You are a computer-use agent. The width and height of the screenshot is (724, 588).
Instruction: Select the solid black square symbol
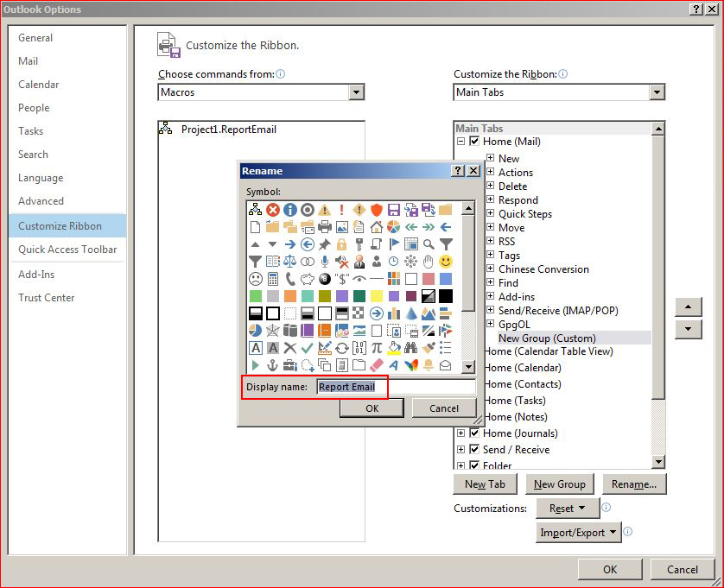click(446, 296)
